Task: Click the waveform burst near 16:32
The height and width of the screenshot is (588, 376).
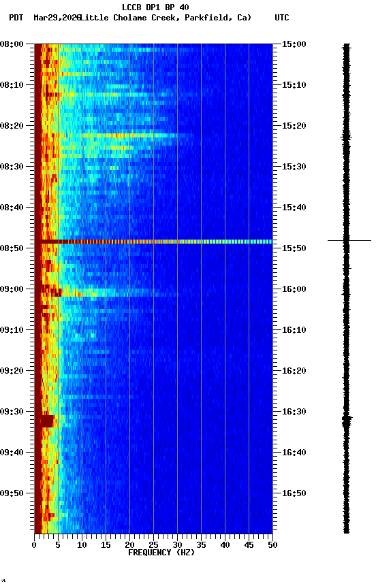Action: click(347, 421)
